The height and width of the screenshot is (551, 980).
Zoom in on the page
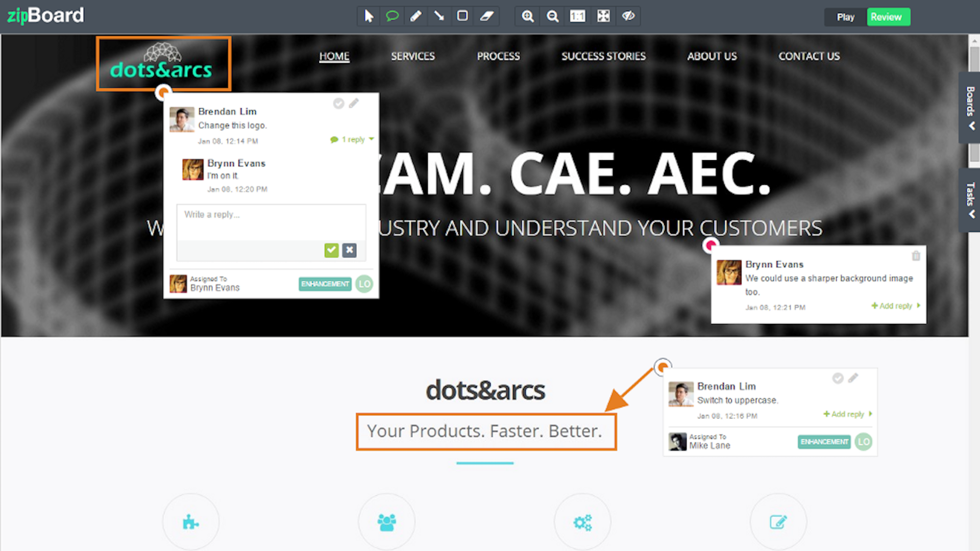tap(527, 16)
